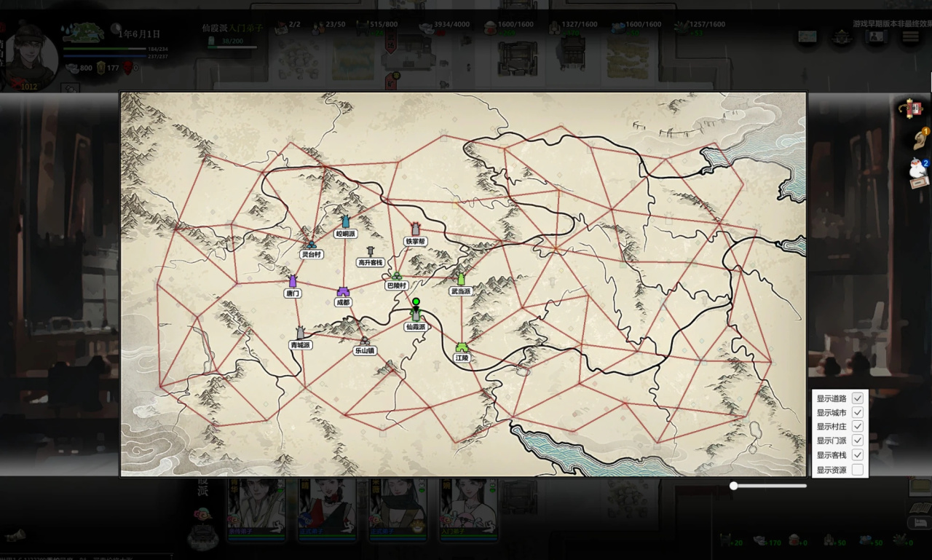This screenshot has height=560, width=932.
Task: Click the 武当派 sect icon
Action: click(461, 278)
